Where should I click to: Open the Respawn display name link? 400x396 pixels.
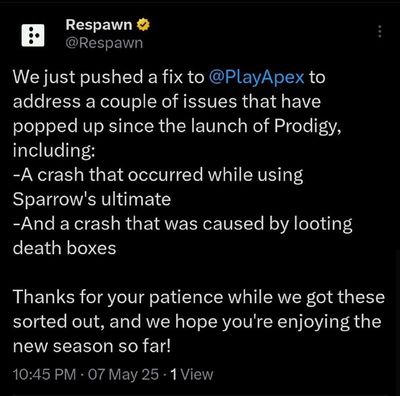tap(99, 25)
